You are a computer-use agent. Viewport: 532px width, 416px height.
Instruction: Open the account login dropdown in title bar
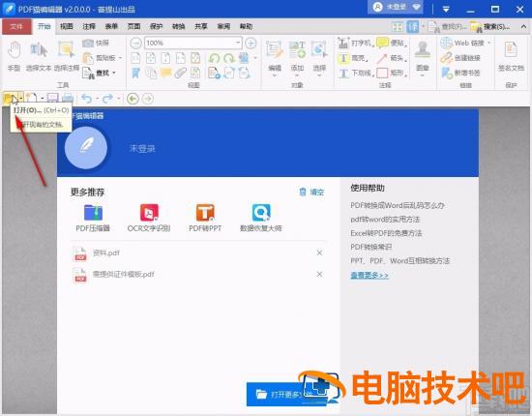396,8
